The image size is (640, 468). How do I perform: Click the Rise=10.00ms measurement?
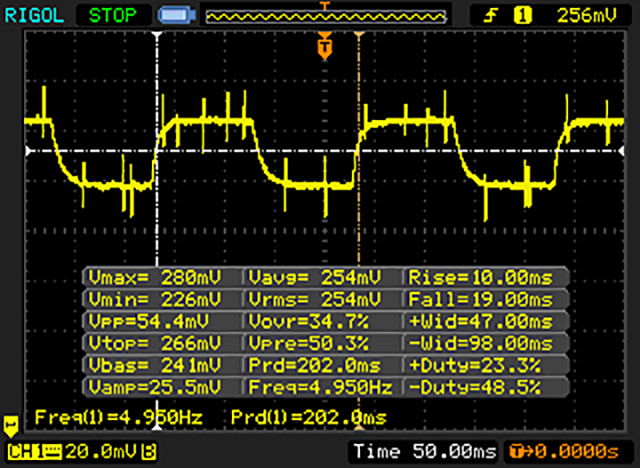[x=480, y=278]
